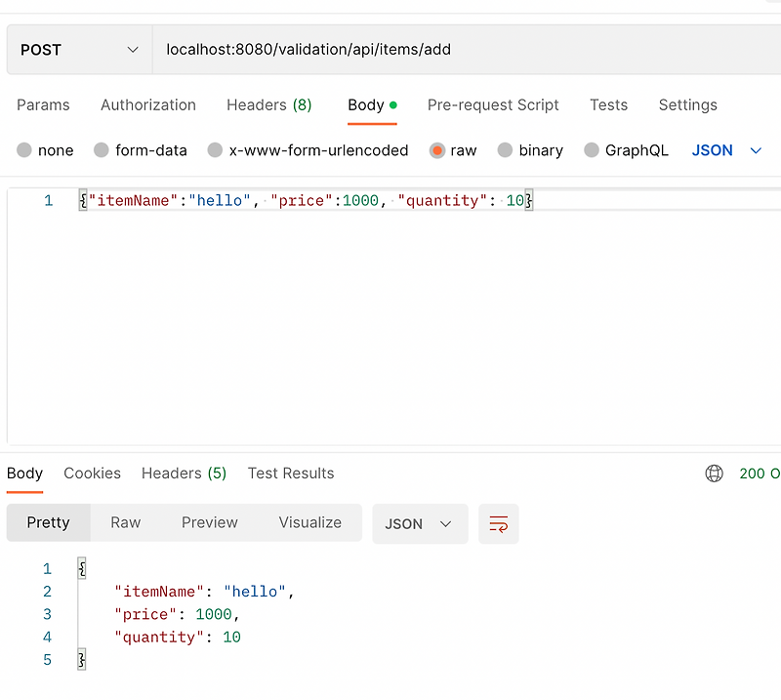Select the raw body radio option
This screenshot has width=781, height=700.
click(x=453, y=150)
